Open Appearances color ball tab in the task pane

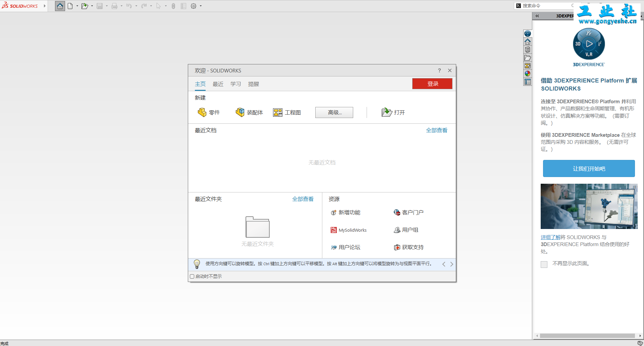528,74
